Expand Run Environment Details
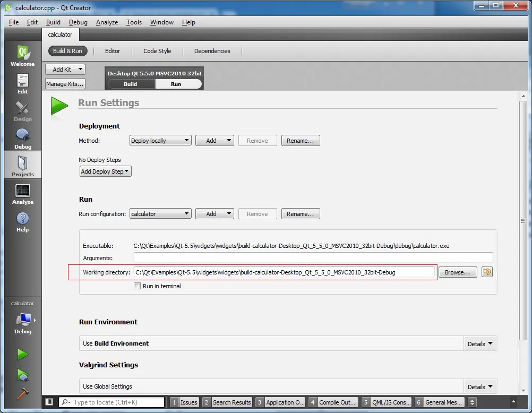The image size is (532, 413). (x=480, y=344)
